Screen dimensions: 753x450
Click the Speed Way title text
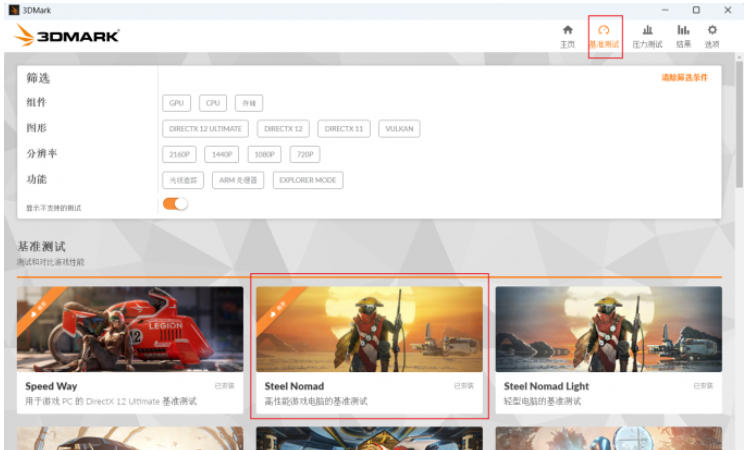coord(51,386)
